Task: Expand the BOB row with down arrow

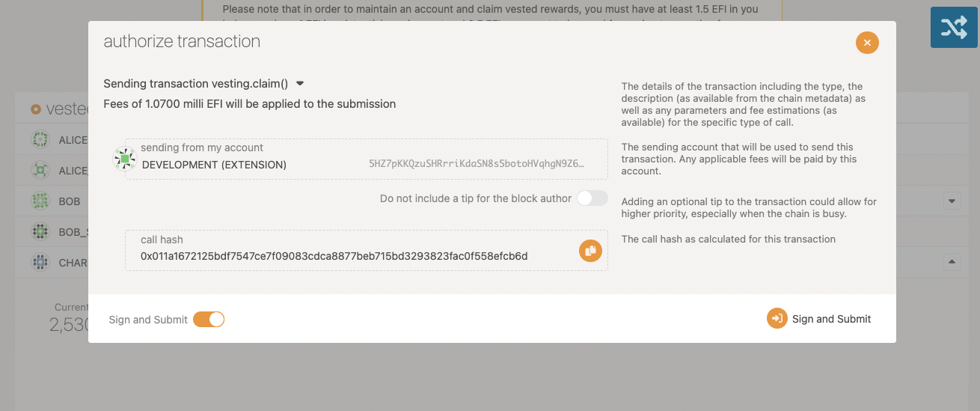Action: tap(952, 201)
